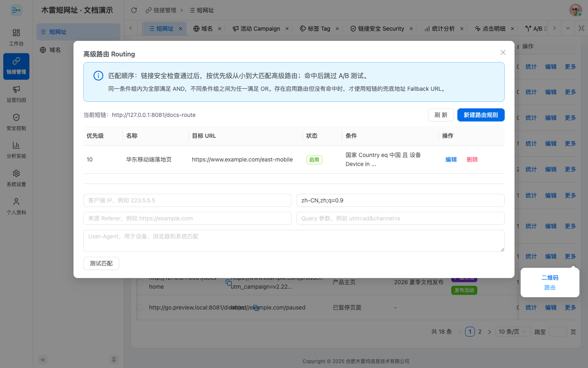
Task: Copy the paused link's target URL icon
Action: (x=256, y=307)
